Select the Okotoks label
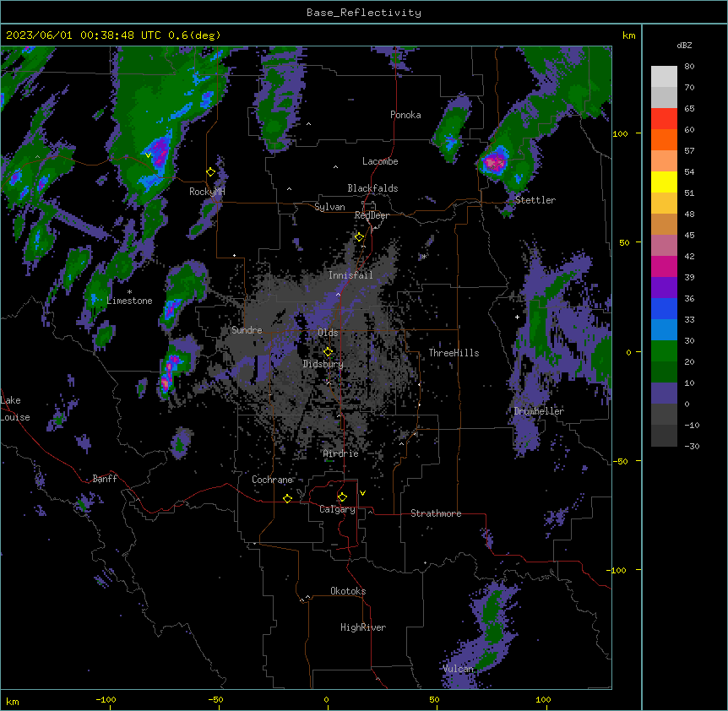Screen dimensions: 728x711 coord(348,591)
